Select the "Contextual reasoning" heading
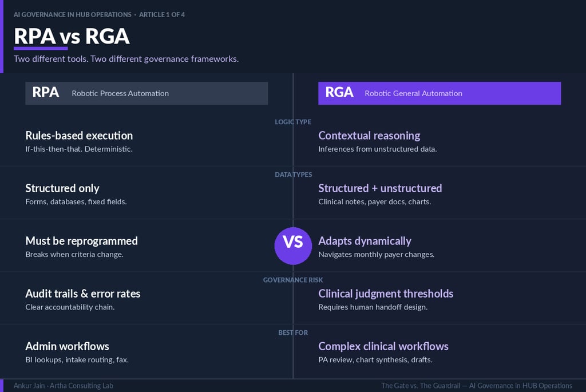 [369, 136]
